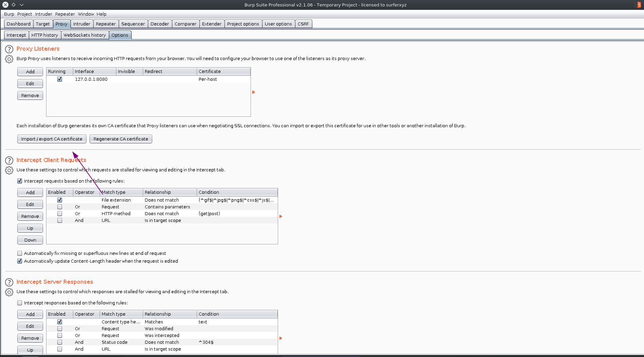Open title bar window menu chevron
This screenshot has width=644, height=357.
coord(22,5)
